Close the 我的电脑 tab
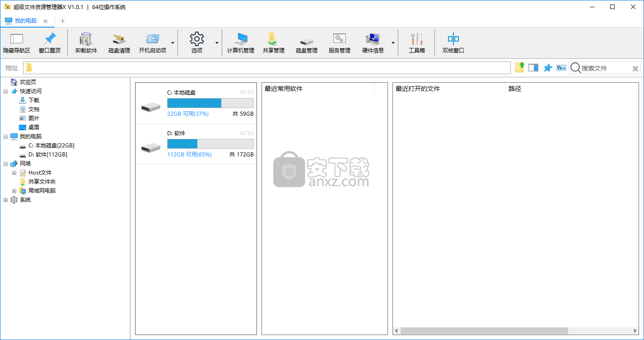Screen dimensions: 644x340 46,21
